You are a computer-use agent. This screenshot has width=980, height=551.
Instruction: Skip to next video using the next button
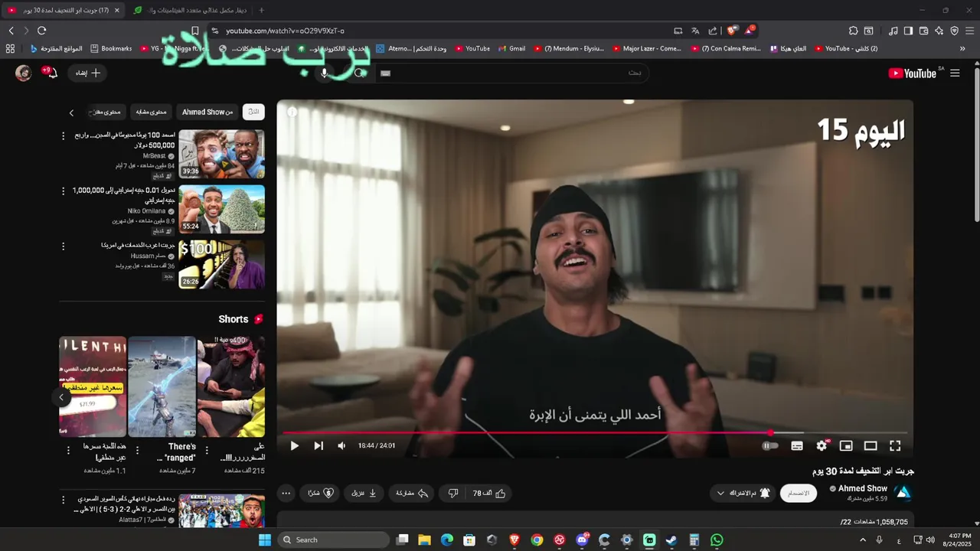[x=318, y=445]
